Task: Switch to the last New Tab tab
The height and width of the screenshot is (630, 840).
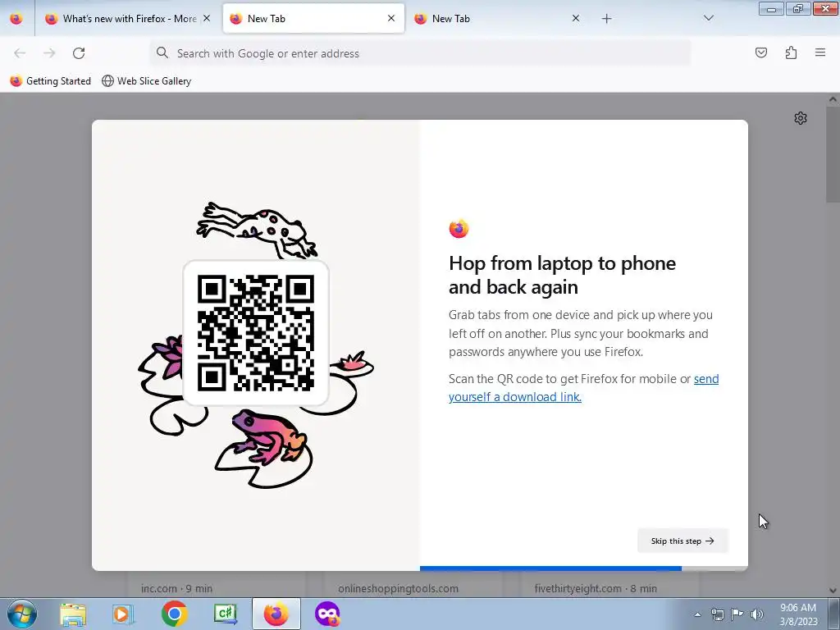Action: click(x=497, y=19)
